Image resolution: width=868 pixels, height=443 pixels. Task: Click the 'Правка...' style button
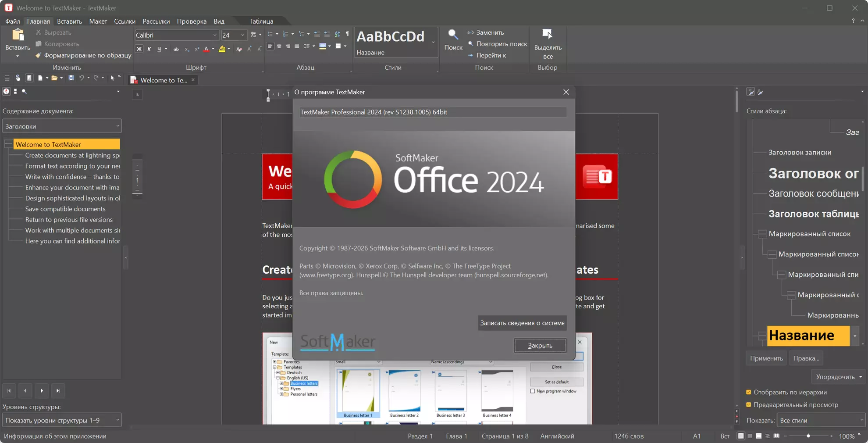point(806,358)
